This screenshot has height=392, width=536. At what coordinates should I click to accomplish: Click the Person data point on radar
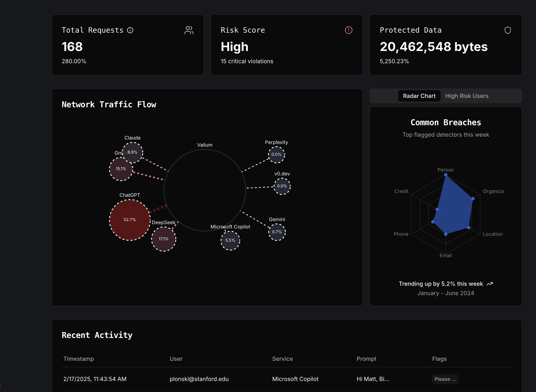click(446, 175)
